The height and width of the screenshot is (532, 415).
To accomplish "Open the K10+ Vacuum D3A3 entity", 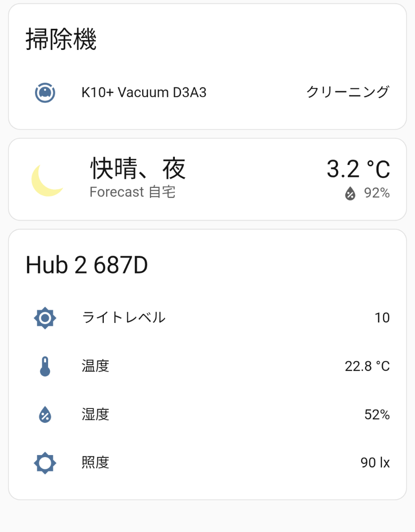I will [x=144, y=92].
